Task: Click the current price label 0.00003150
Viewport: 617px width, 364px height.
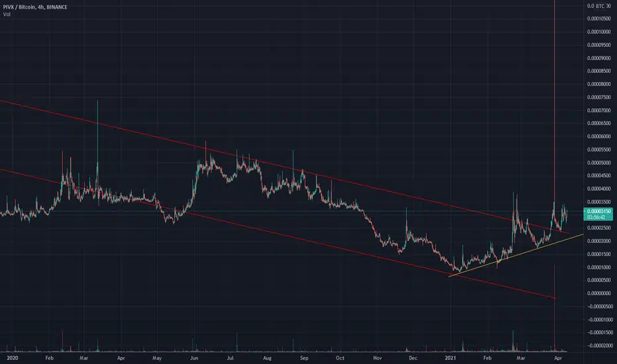Action: (x=598, y=211)
